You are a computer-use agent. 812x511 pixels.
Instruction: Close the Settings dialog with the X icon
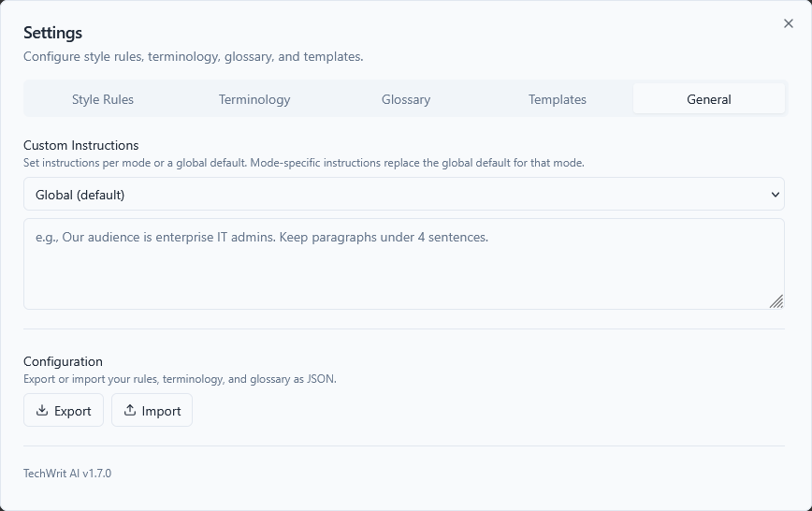coord(788,24)
